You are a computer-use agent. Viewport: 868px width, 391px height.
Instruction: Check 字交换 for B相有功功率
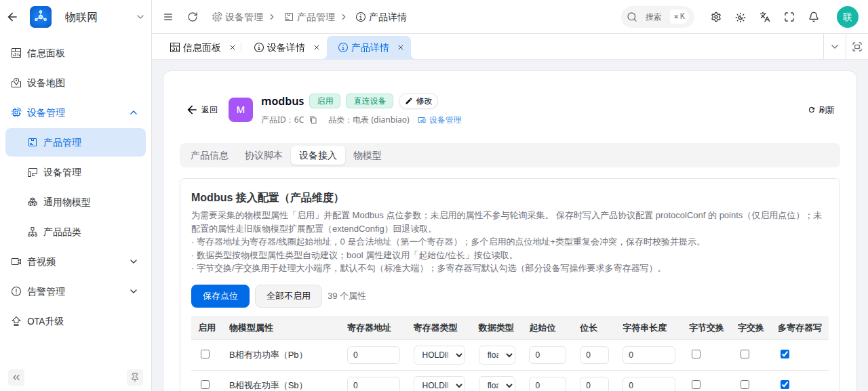pos(745,354)
